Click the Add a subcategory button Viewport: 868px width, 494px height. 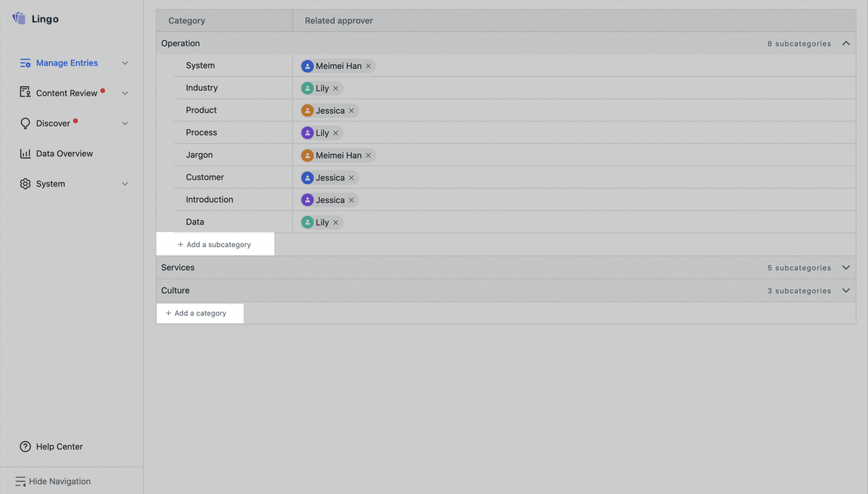215,244
